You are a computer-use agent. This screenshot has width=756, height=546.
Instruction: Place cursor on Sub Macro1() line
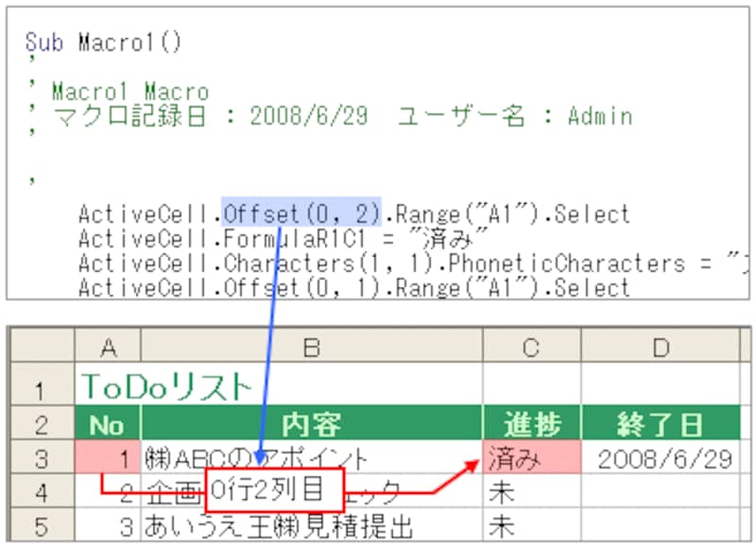point(104,43)
